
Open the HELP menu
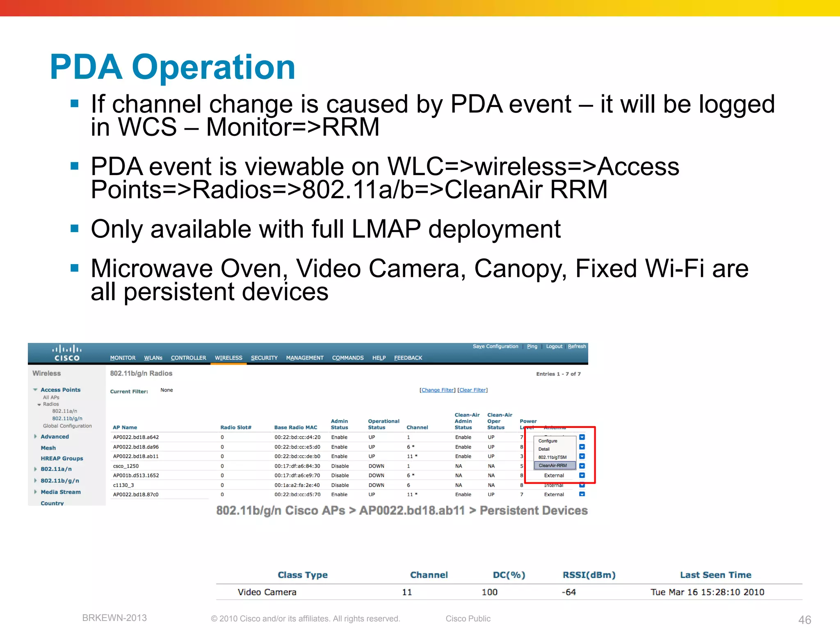coord(379,358)
